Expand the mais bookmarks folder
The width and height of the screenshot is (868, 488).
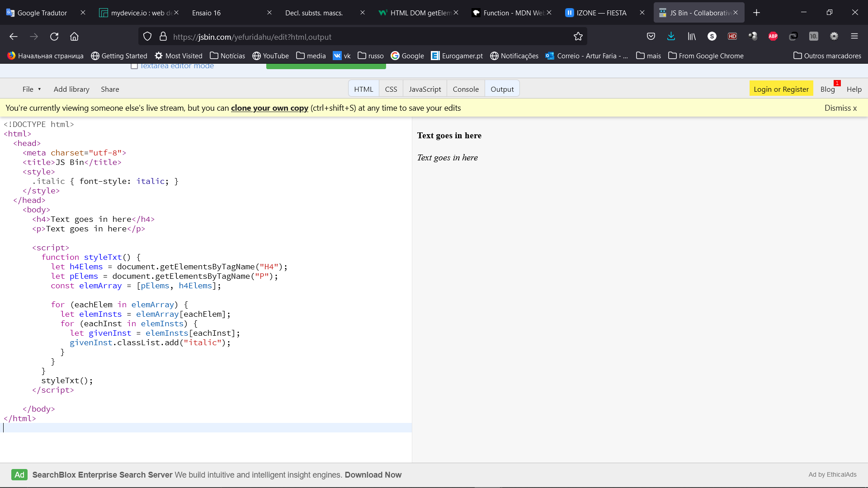(x=648, y=56)
